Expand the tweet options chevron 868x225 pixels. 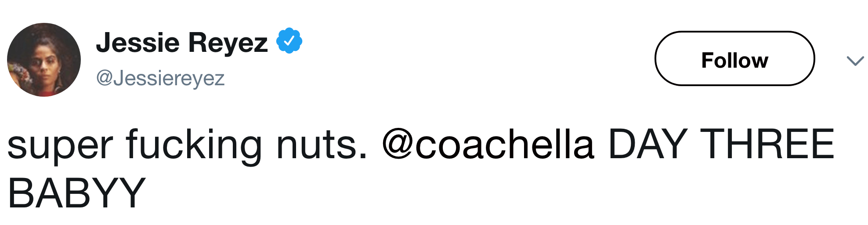pos(854,61)
